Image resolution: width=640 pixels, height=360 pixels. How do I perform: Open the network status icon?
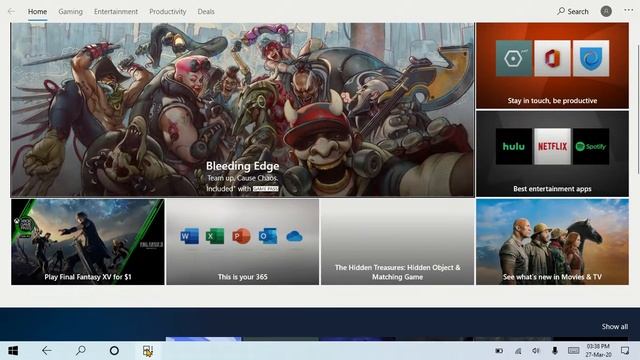click(x=518, y=351)
